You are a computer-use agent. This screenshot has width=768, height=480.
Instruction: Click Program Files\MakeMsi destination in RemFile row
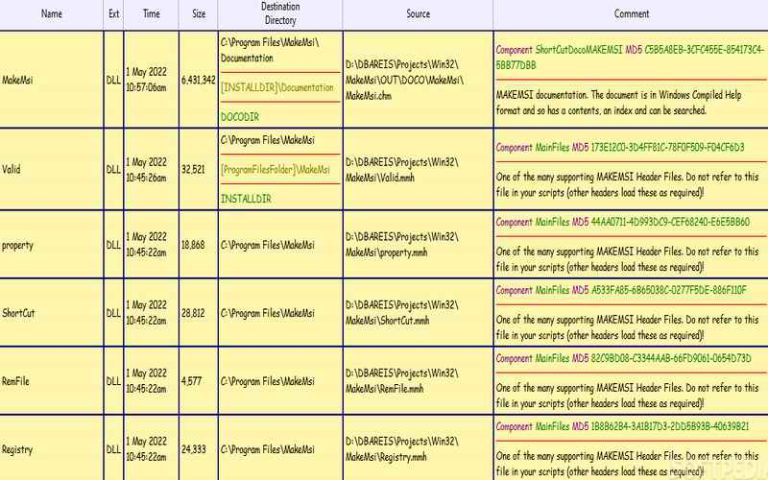click(x=267, y=381)
